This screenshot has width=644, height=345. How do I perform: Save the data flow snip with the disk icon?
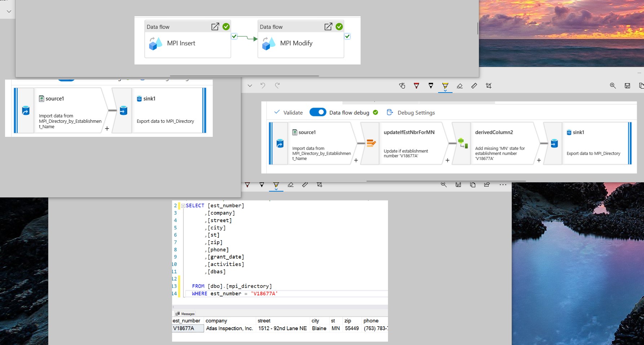pos(627,86)
